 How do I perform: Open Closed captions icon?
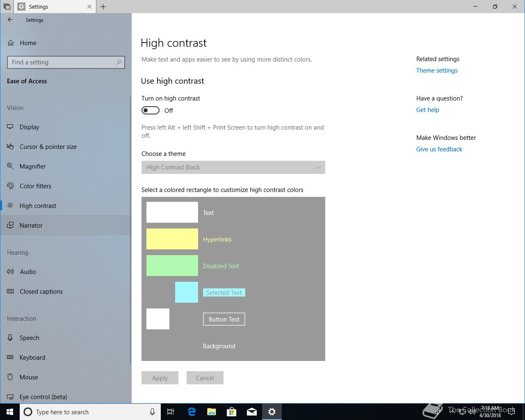tap(10, 291)
